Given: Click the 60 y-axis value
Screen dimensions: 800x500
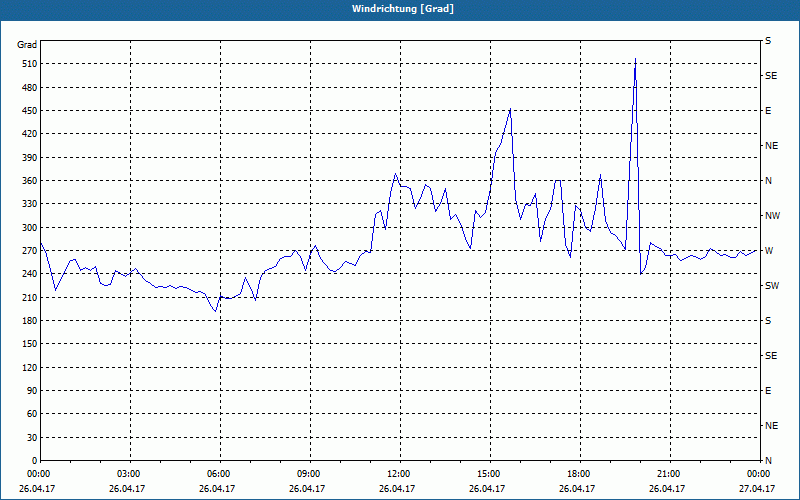Looking at the screenshot, I should [32, 414].
